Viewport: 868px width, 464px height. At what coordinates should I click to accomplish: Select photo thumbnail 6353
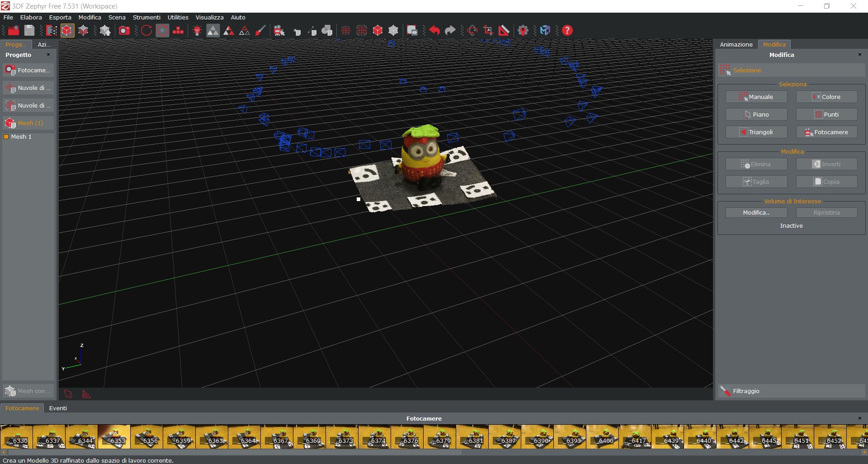113,437
